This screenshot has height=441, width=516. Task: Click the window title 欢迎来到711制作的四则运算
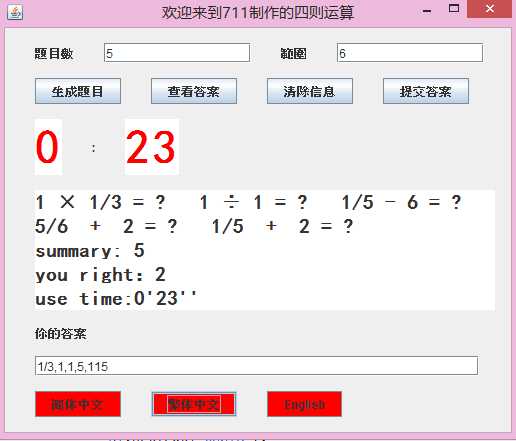click(x=257, y=13)
